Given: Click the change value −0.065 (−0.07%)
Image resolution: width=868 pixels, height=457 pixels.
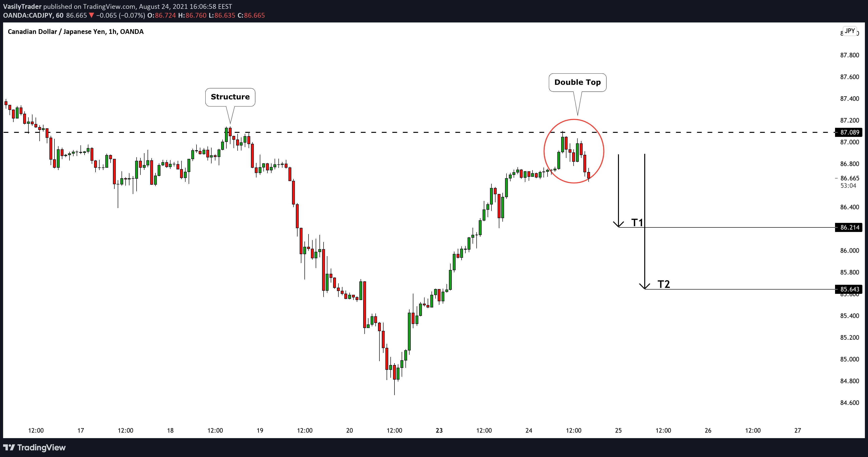Looking at the screenshot, I should 121,16.
